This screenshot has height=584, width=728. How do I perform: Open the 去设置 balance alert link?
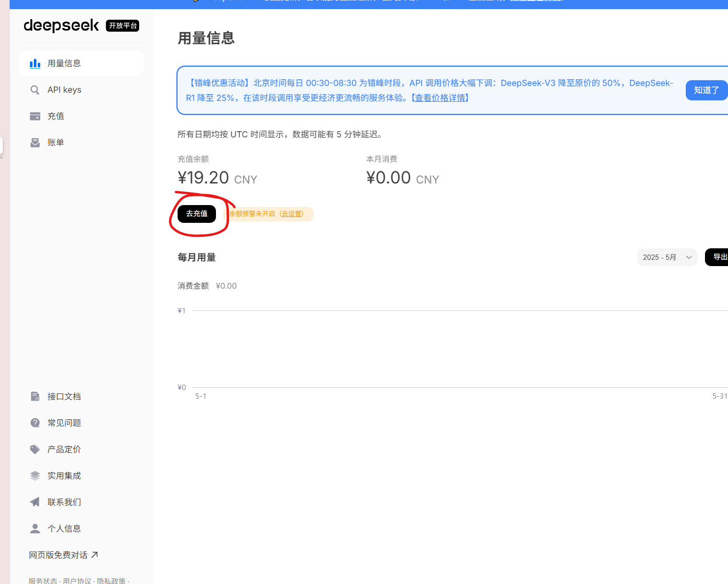click(x=292, y=214)
